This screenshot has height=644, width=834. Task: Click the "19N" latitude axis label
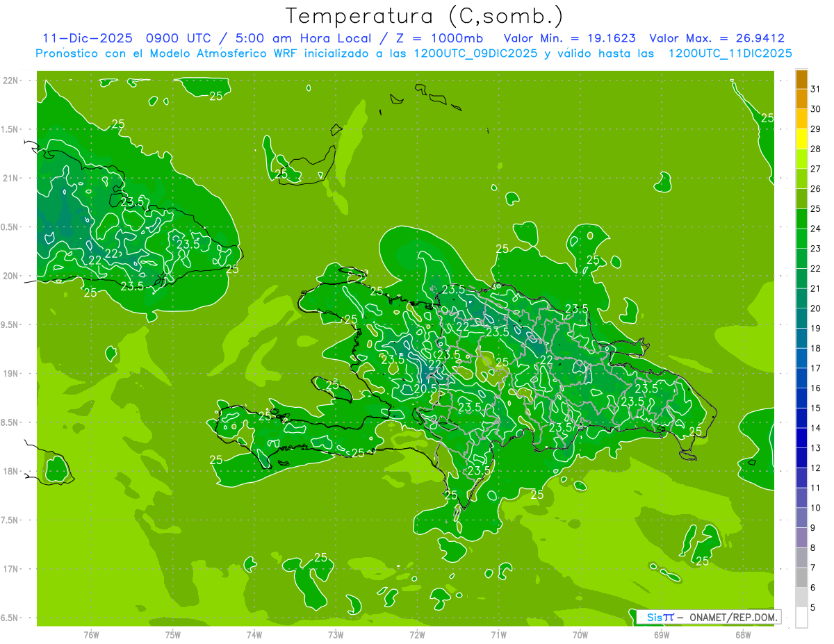pos(11,374)
